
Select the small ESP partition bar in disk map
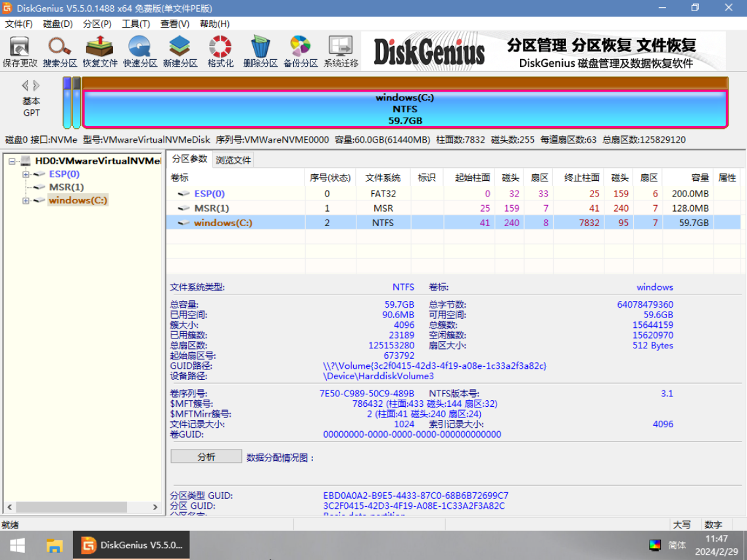coord(67,103)
